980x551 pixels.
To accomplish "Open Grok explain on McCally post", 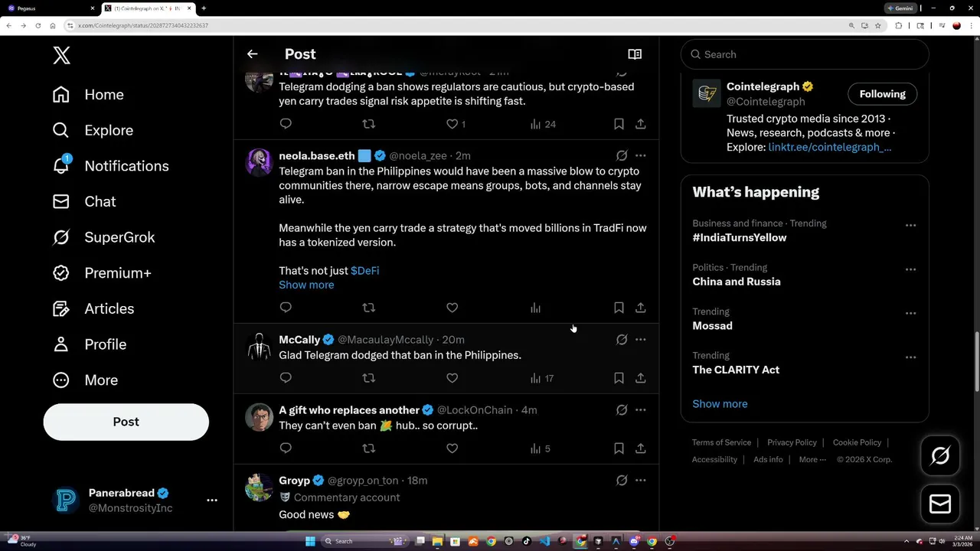I will (622, 340).
